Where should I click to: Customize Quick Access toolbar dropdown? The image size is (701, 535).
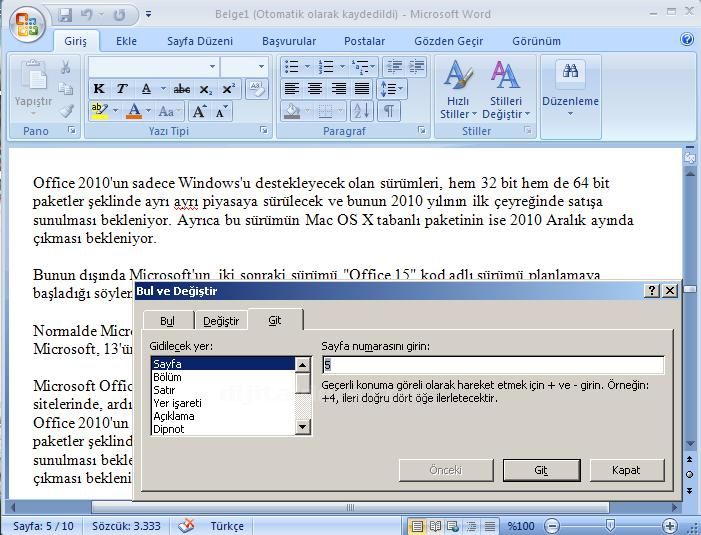coord(148,15)
